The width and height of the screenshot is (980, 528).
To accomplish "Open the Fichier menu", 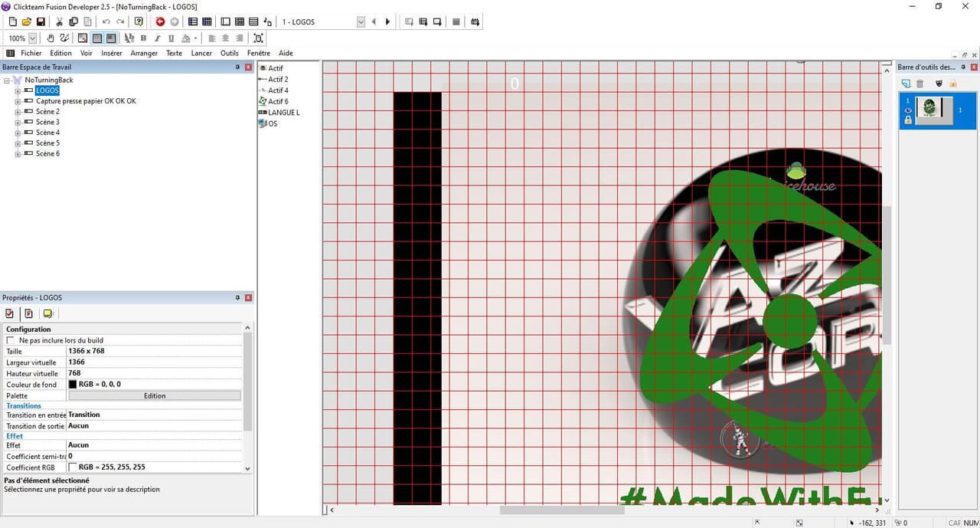I will point(31,53).
